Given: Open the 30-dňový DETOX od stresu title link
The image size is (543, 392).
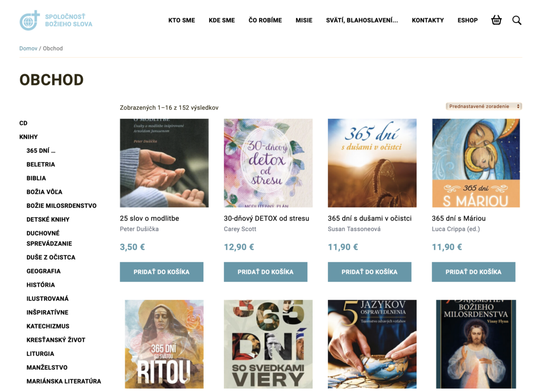Looking at the screenshot, I should pyautogui.click(x=266, y=218).
